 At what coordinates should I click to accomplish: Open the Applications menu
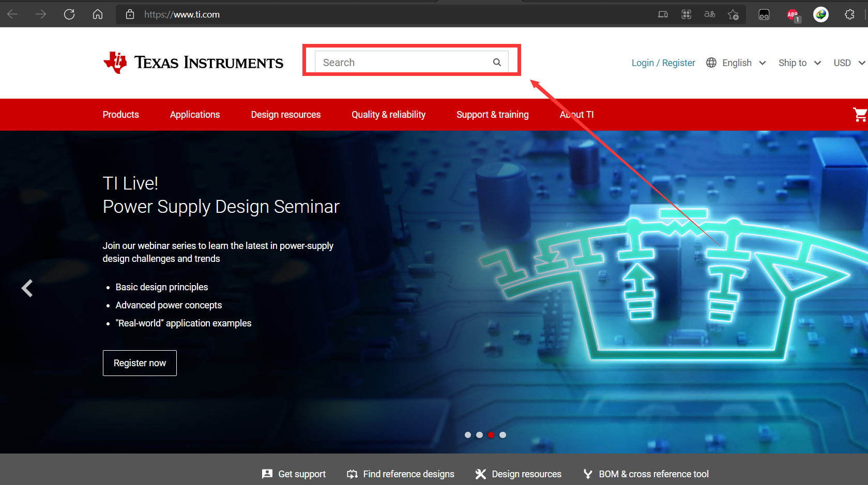(195, 115)
